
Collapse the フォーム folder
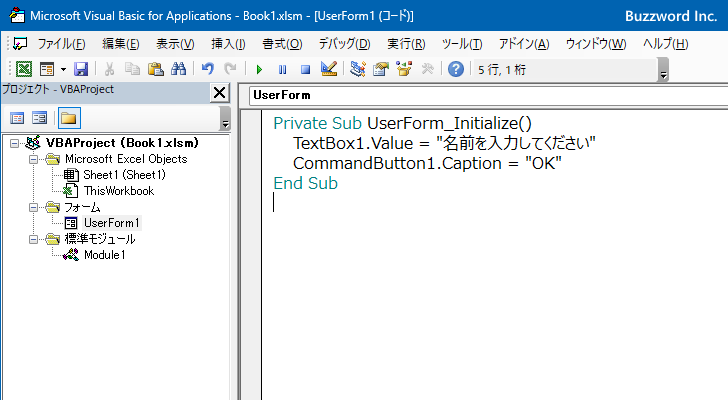33,207
